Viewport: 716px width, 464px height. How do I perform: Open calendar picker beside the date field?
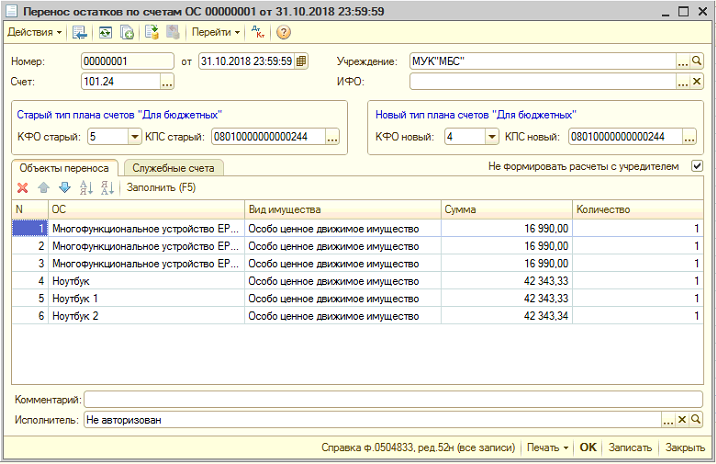pyautogui.click(x=301, y=61)
